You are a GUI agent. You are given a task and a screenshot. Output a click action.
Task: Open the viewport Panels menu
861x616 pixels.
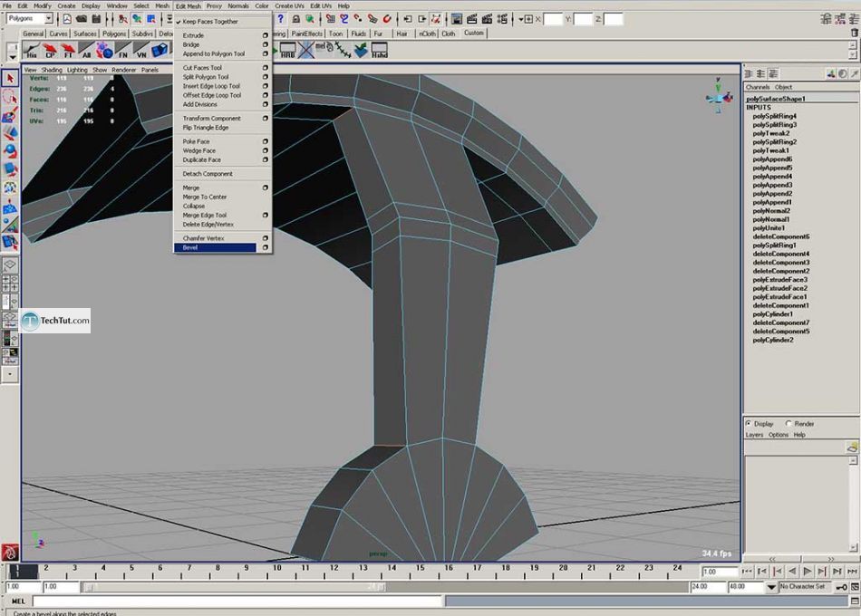pyautogui.click(x=150, y=70)
